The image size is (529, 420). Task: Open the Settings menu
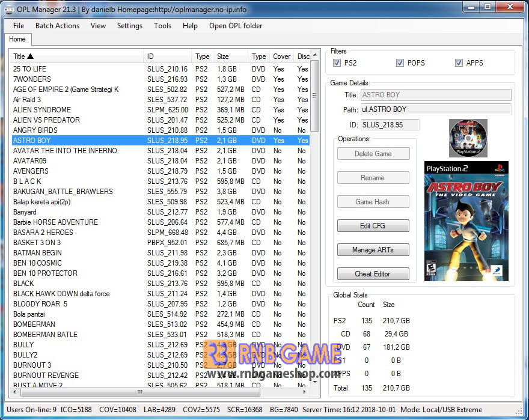pyautogui.click(x=130, y=26)
